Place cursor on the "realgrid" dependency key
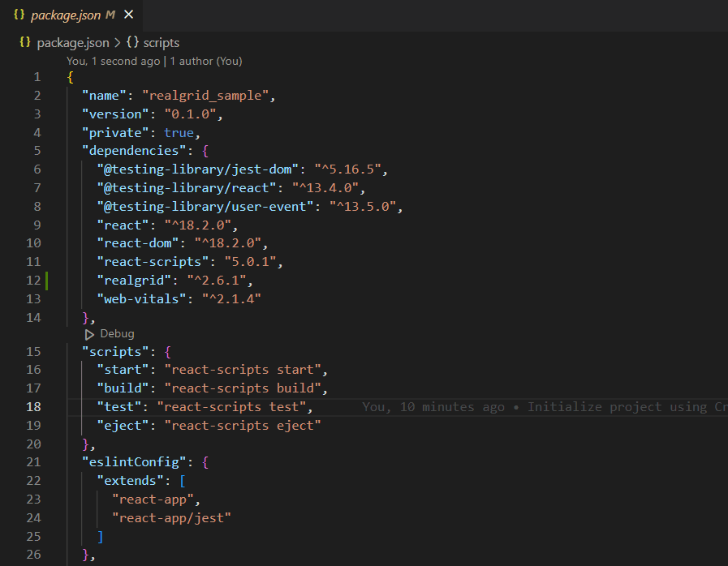This screenshot has width=728, height=566. tap(127, 281)
